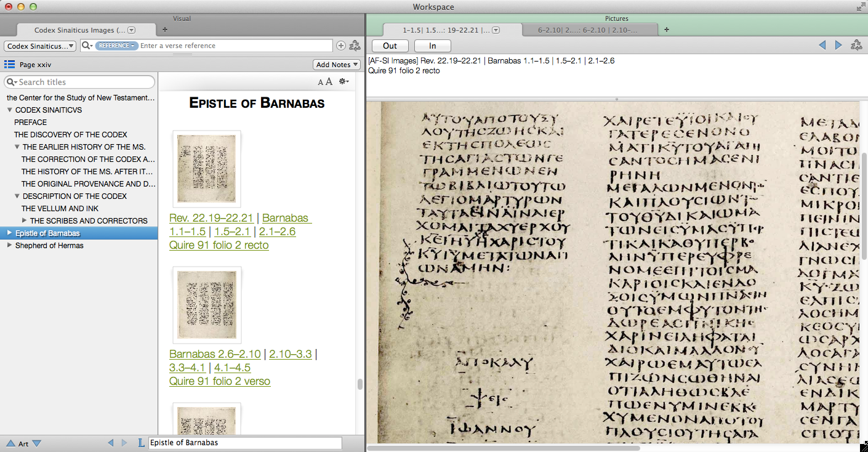Open dropdown arrow on Codex Sinaiticus Images tab
Image resolution: width=868 pixels, height=452 pixels.
pyautogui.click(x=131, y=30)
